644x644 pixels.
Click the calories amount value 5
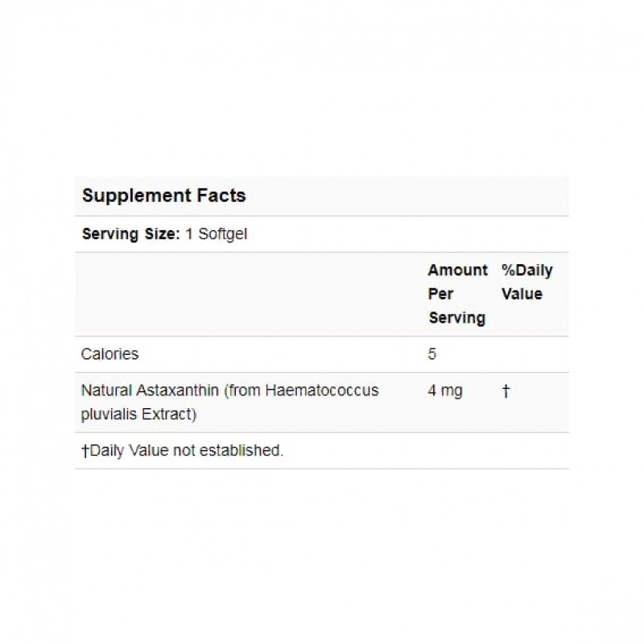point(433,353)
